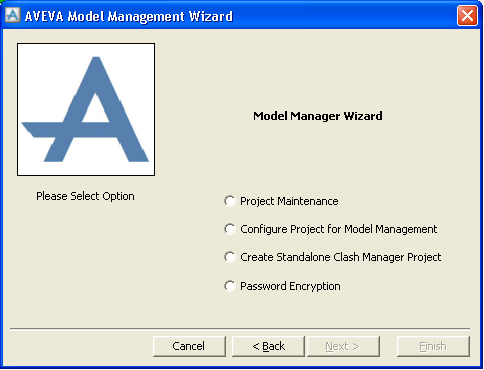Click the Model Manager Wizard heading
Viewport: 484px width, 370px height.
point(318,116)
